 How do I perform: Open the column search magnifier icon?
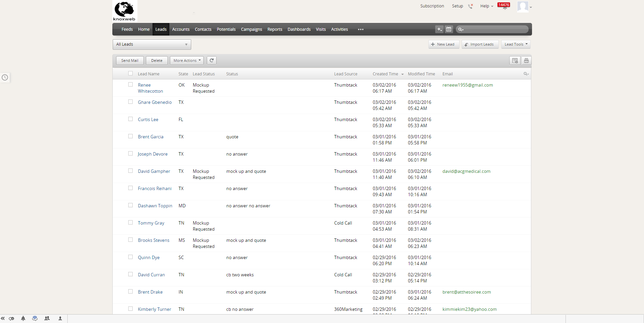click(526, 74)
